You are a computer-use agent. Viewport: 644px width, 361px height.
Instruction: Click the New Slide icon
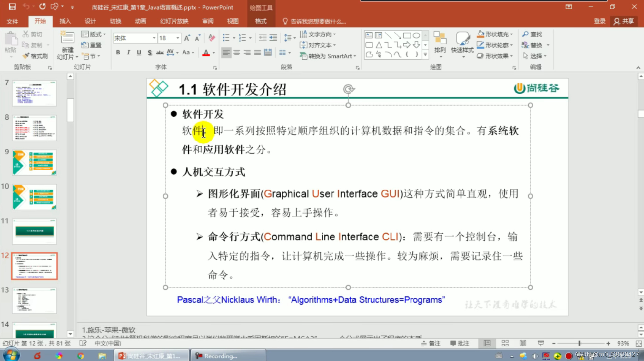(67, 38)
